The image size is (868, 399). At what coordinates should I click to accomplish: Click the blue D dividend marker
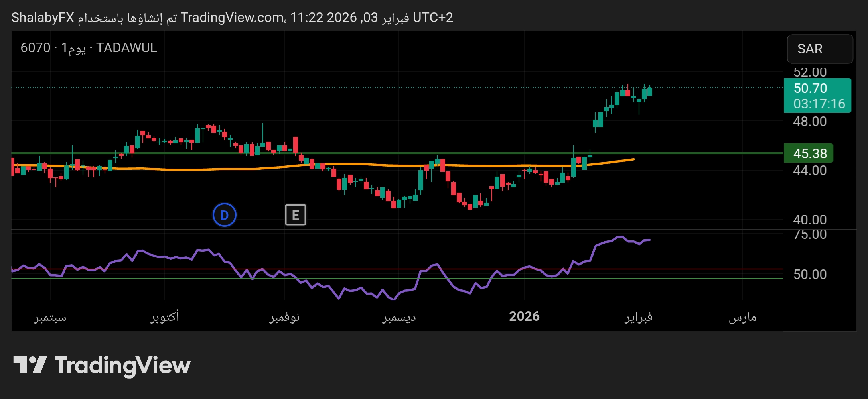pyautogui.click(x=224, y=215)
